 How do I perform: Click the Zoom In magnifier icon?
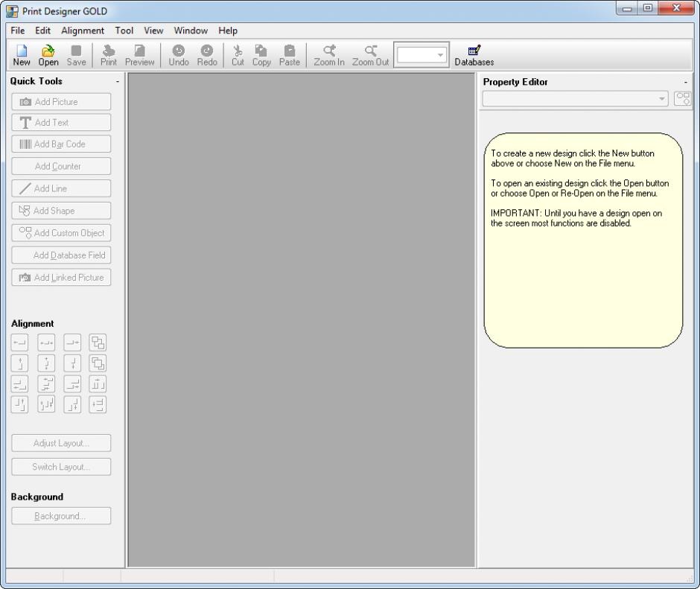coord(329,55)
